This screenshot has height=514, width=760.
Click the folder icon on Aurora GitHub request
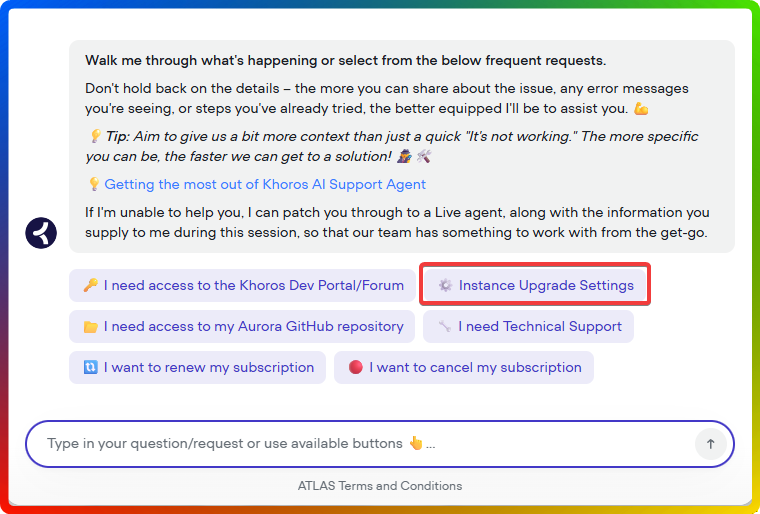pos(90,326)
